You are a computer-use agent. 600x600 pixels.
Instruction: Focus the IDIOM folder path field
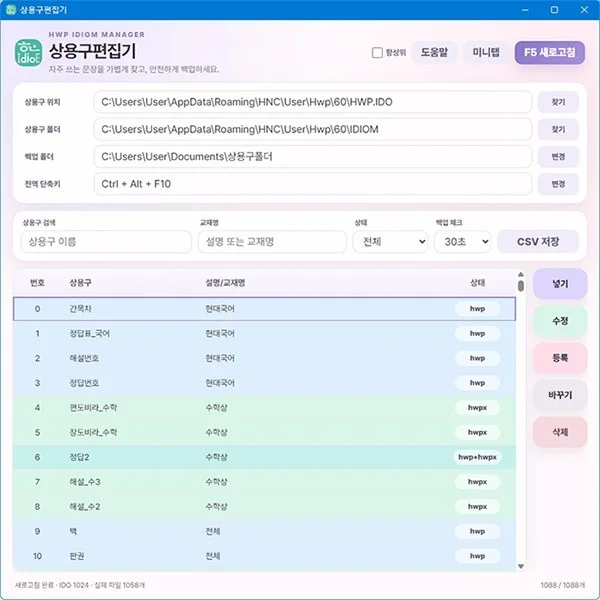pos(313,129)
